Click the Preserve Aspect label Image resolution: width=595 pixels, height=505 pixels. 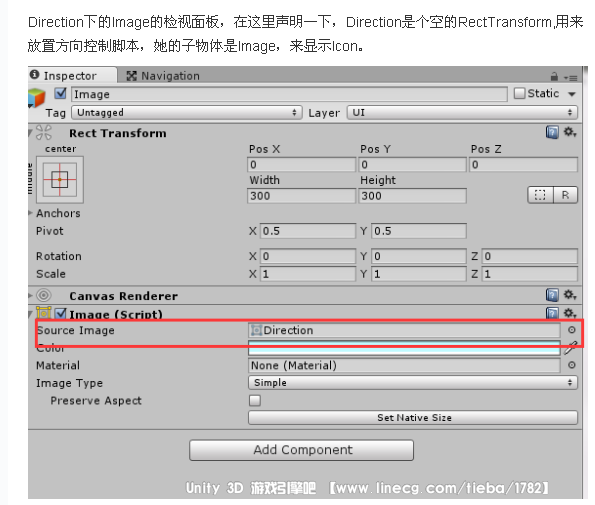click(96, 401)
